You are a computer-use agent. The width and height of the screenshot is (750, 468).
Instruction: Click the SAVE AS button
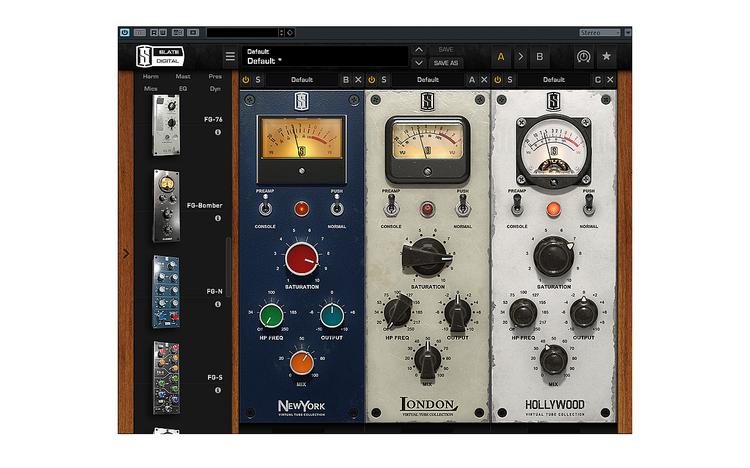(446, 63)
